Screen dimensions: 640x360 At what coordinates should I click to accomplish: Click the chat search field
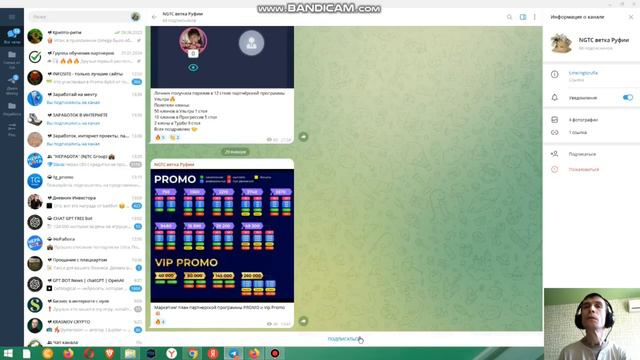click(79, 17)
